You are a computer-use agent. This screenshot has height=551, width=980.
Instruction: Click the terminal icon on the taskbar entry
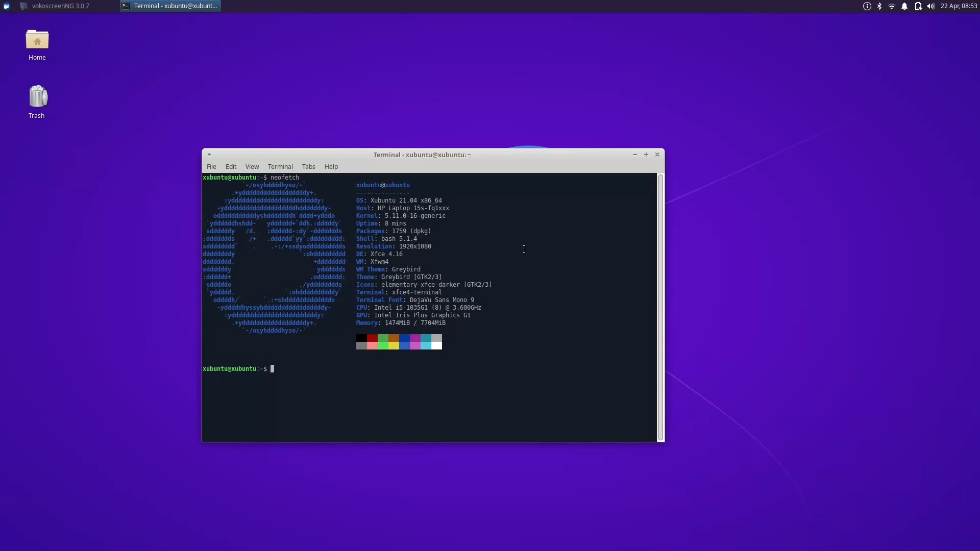126,6
